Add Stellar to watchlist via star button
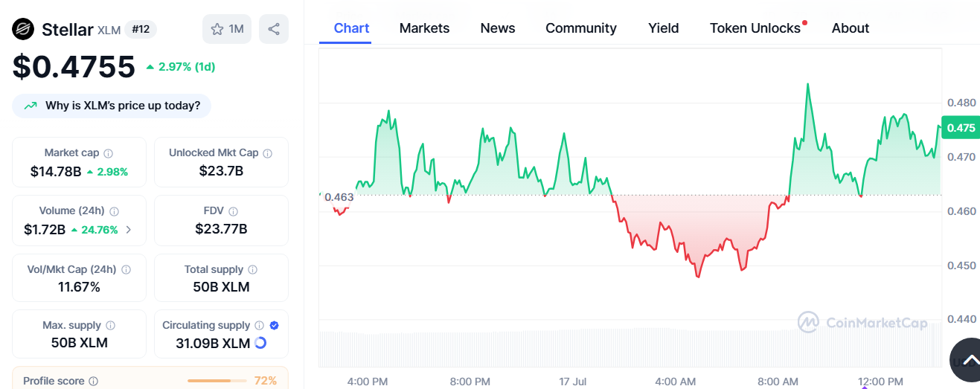This screenshot has width=980, height=389. (227, 29)
